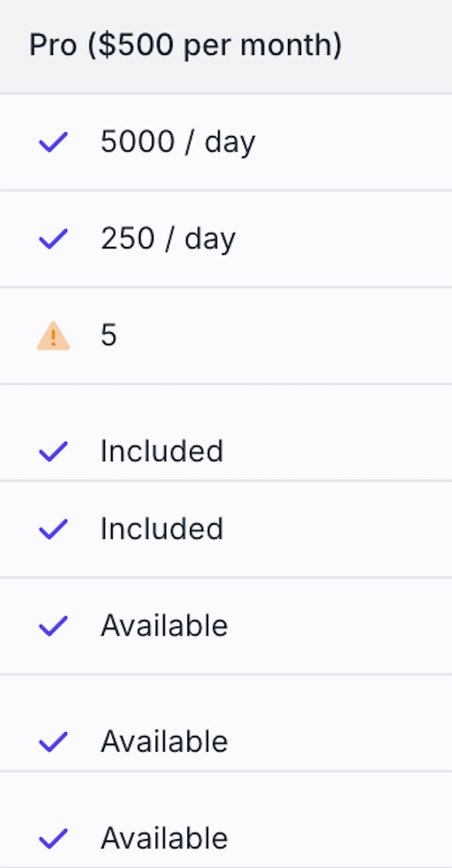Viewport: 452px width, 868px height.
Task: Click the checkmark next to 250 / day
Action: click(x=53, y=239)
